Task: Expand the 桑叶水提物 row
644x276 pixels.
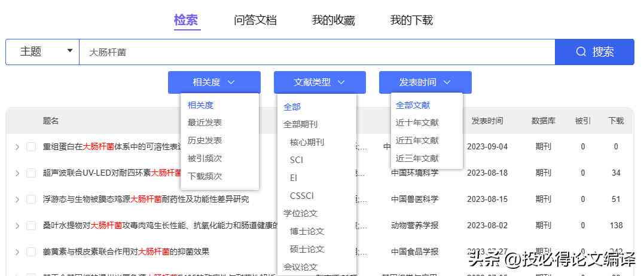Action: [17, 226]
